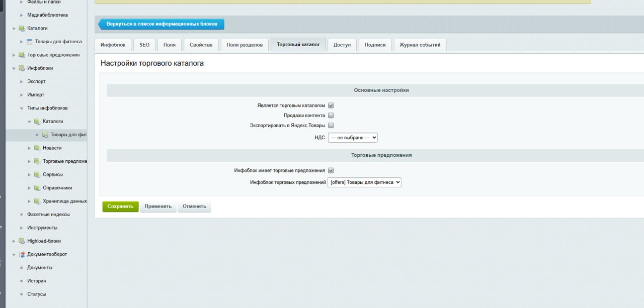
Task: Toggle Инфоблок имеет торговые предложения checkbox
Action: [x=331, y=170]
